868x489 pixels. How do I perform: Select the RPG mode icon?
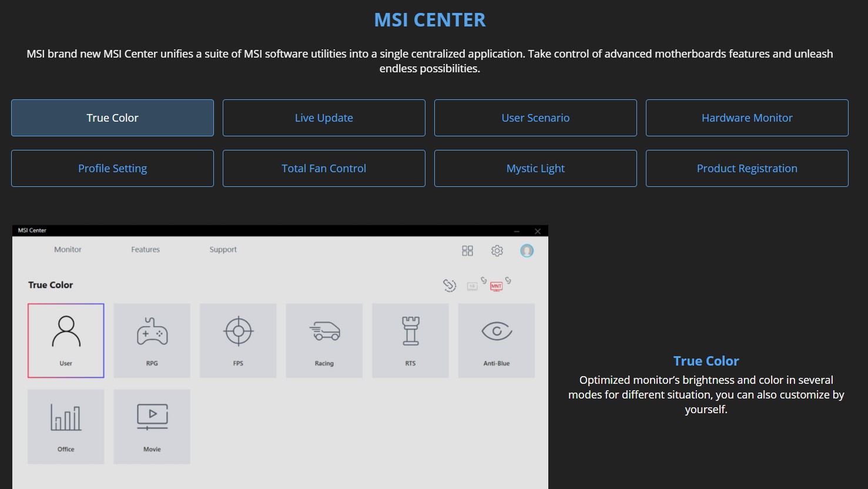pyautogui.click(x=152, y=340)
